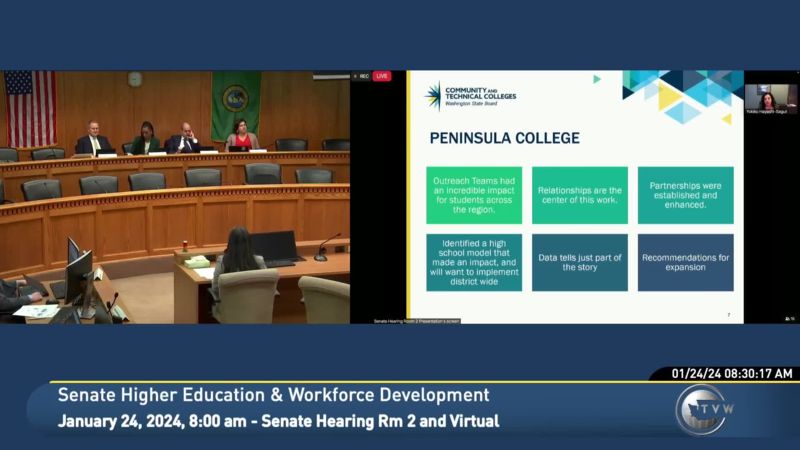Click the American flag in the camera feed
800x450 pixels.
[x=31, y=109]
